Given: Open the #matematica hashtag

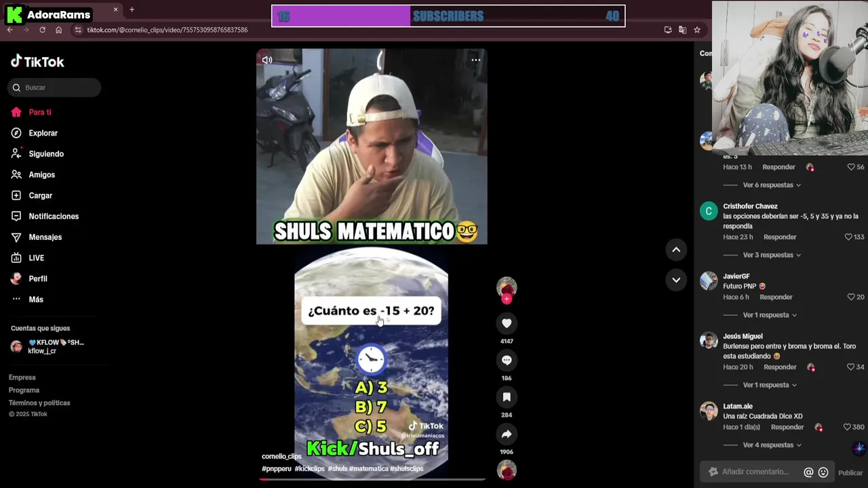Looking at the screenshot, I should click(x=369, y=469).
